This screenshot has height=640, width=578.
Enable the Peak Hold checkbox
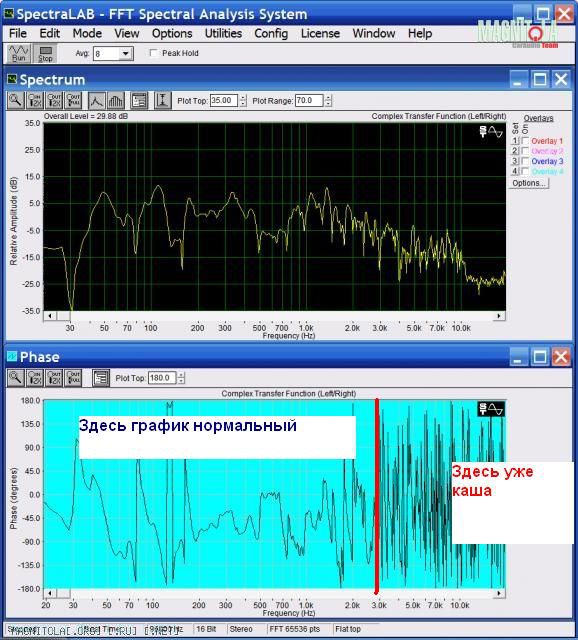154,53
